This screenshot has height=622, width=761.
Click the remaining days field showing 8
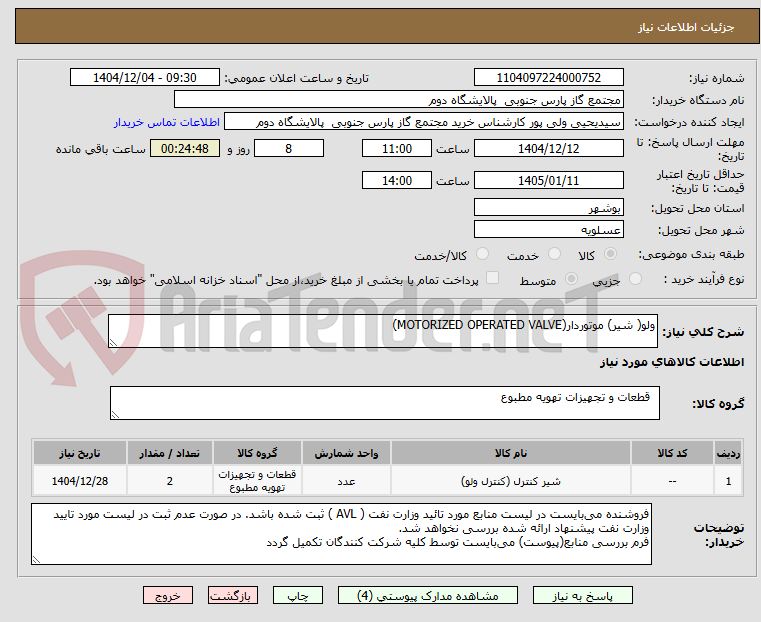[289, 148]
